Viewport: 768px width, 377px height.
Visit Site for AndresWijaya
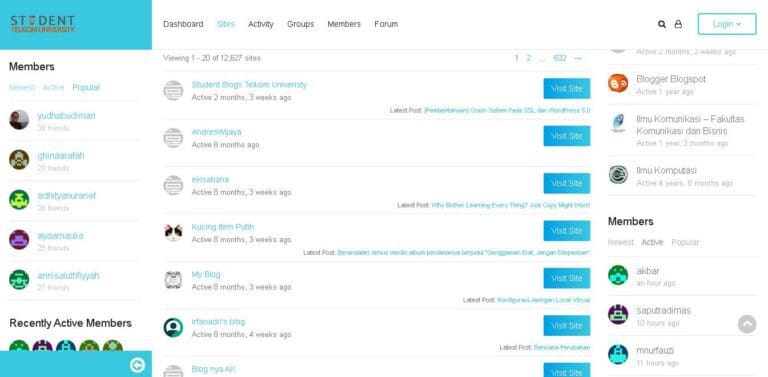click(567, 136)
